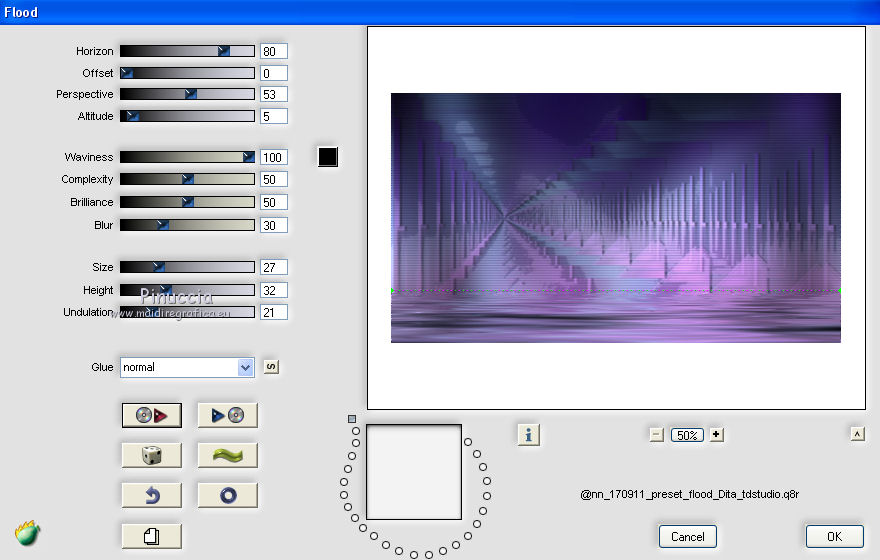Click the Altitude value field showing 5
The width and height of the screenshot is (880, 560).
pos(274,116)
